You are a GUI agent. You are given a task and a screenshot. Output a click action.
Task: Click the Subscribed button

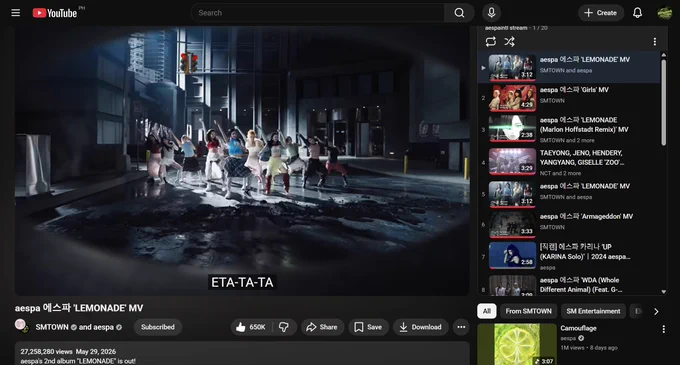157,327
